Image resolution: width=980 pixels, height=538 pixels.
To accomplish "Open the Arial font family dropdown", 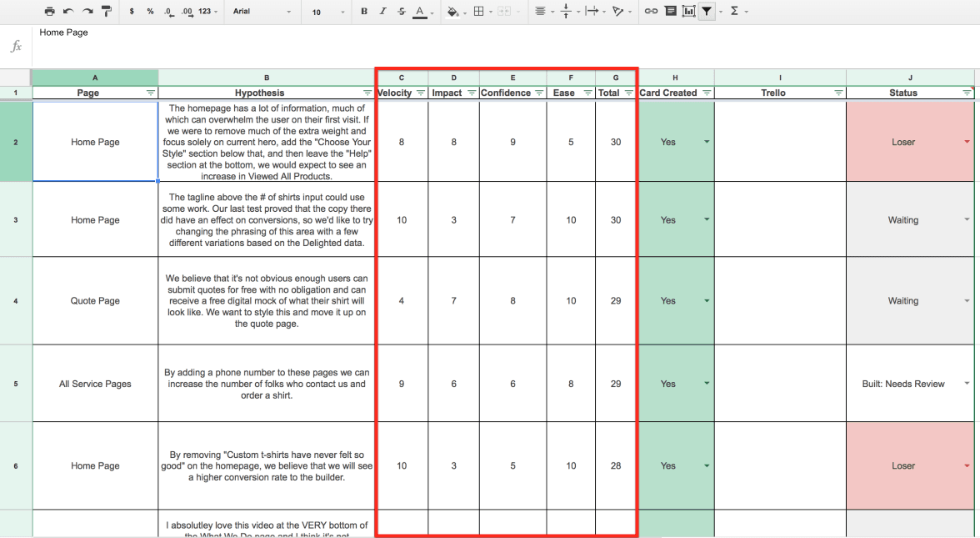I will pos(262,12).
